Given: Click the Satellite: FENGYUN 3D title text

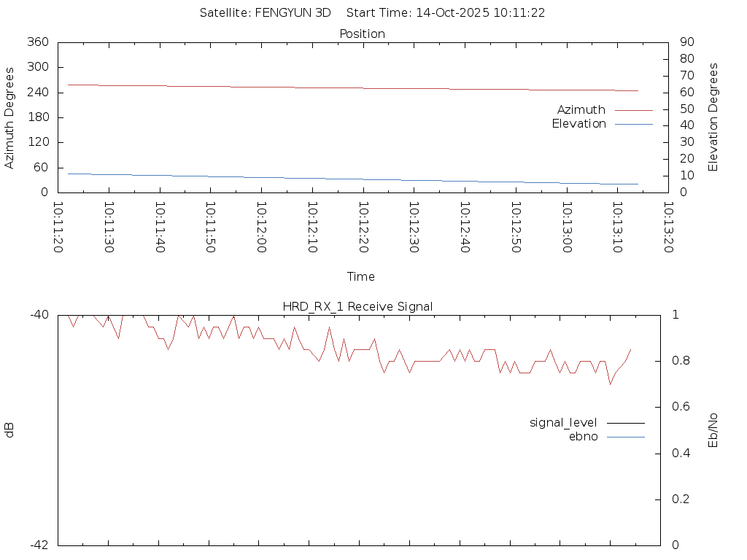Looking at the screenshot, I should pyautogui.click(x=265, y=12).
